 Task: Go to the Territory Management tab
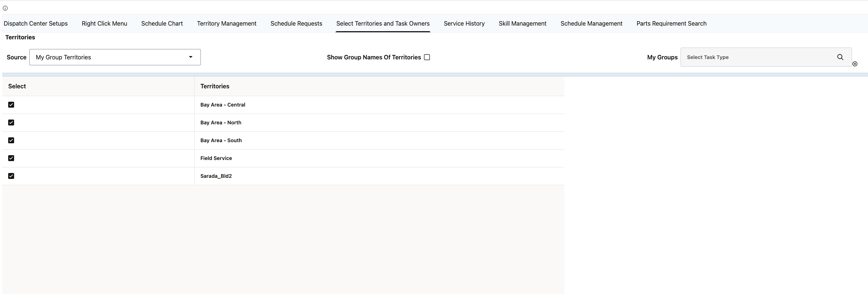click(226, 23)
